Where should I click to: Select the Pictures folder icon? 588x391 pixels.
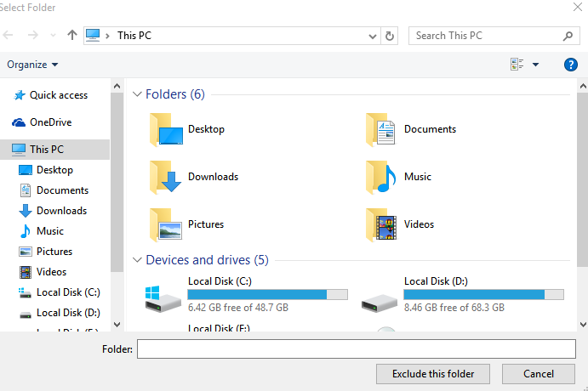(166, 224)
